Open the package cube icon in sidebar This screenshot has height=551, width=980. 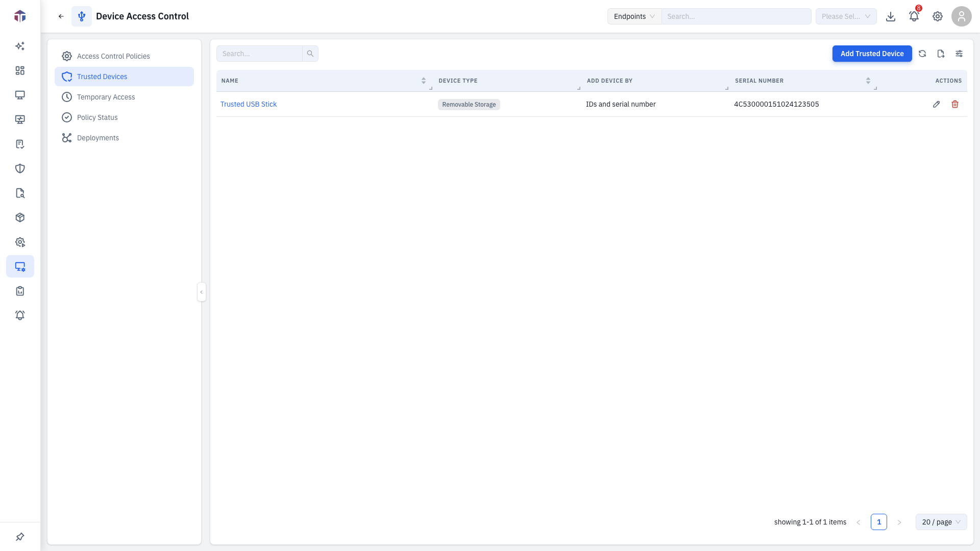pos(20,217)
